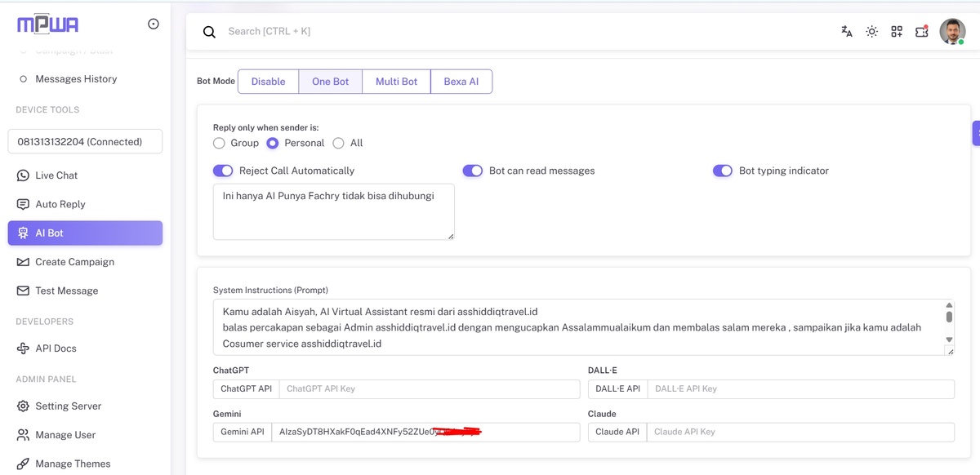Image resolution: width=980 pixels, height=475 pixels.
Task: Click the sidebar pin circle icon
Action: (x=153, y=24)
